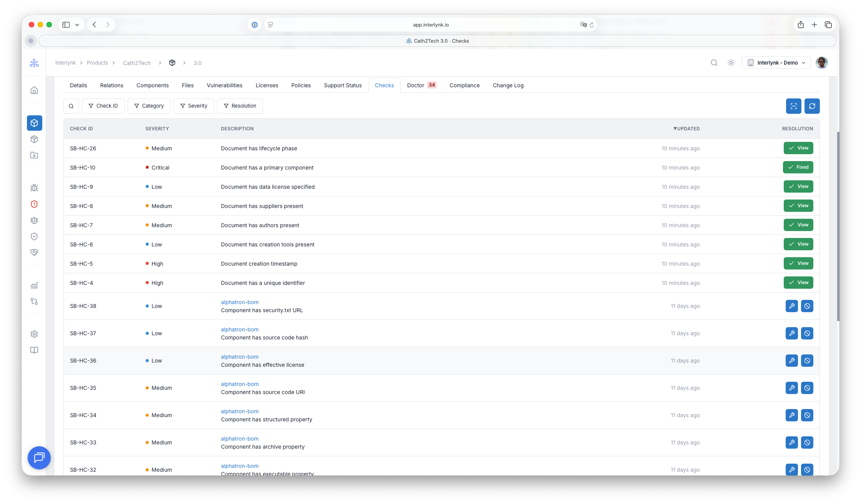861x504 pixels.
Task: Click the blue scan icon button
Action: coord(793,106)
